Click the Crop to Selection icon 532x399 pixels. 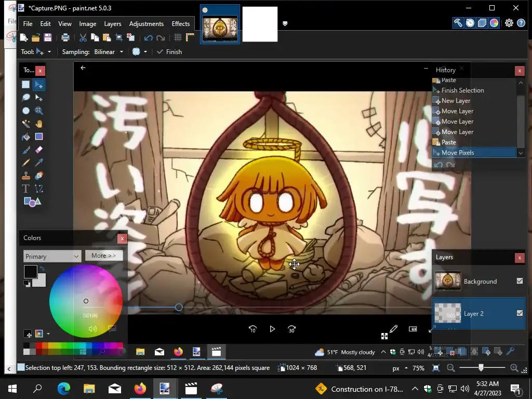click(x=119, y=37)
